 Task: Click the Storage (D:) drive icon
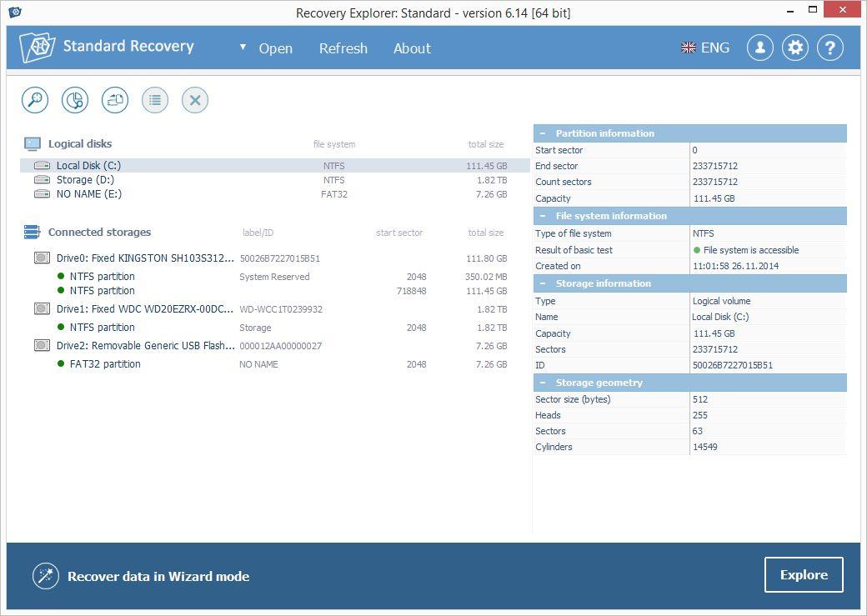pyautogui.click(x=42, y=180)
